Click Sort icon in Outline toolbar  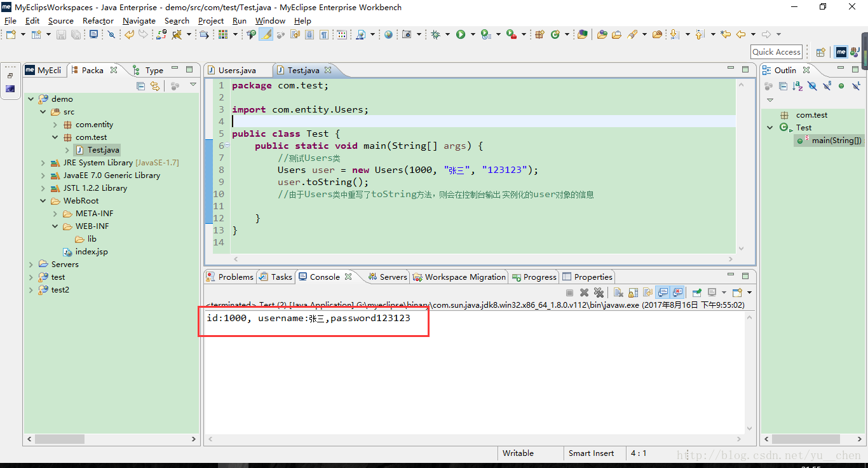(x=797, y=86)
